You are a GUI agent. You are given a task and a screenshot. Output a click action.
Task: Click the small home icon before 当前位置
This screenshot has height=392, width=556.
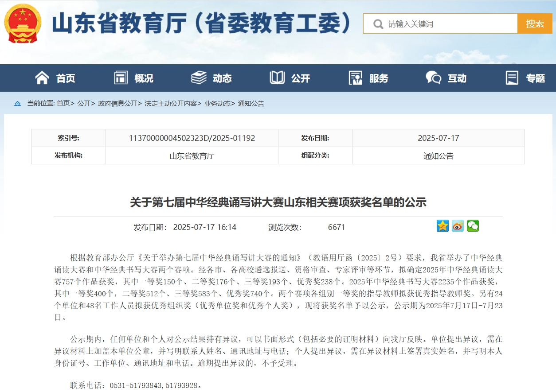(x=17, y=104)
